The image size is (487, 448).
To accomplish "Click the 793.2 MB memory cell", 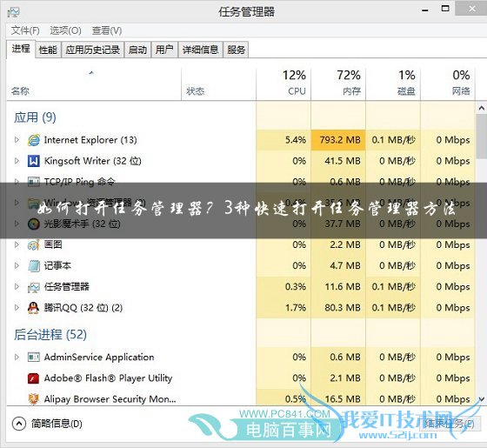I will point(338,140).
